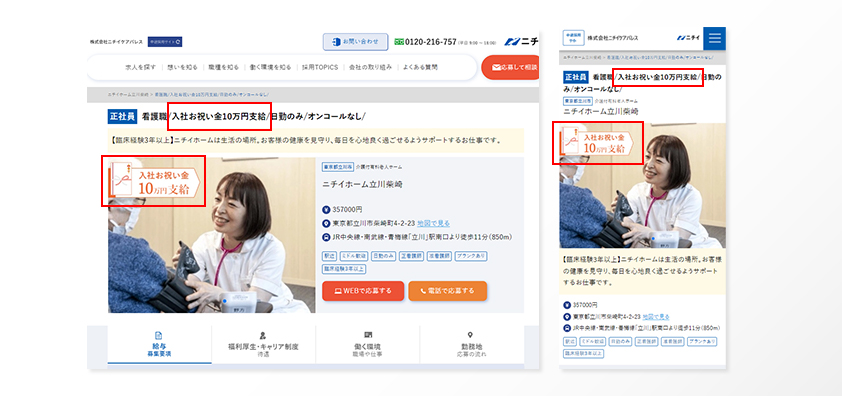Click the 中途採用サイト badge in mobile header
Screen dimensions: 842x396
coord(573,38)
